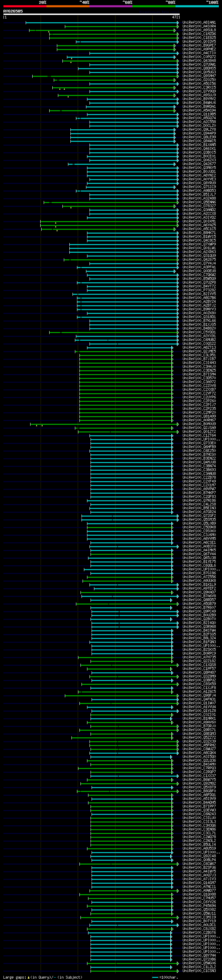Select the UniRef100_Q01ZT2 label
222x980 pixels.
[199, 432]
